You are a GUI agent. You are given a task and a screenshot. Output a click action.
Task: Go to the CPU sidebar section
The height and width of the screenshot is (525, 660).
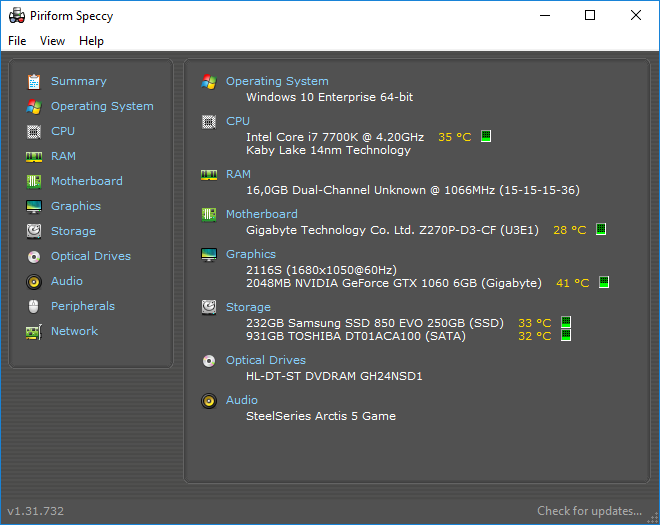point(63,131)
